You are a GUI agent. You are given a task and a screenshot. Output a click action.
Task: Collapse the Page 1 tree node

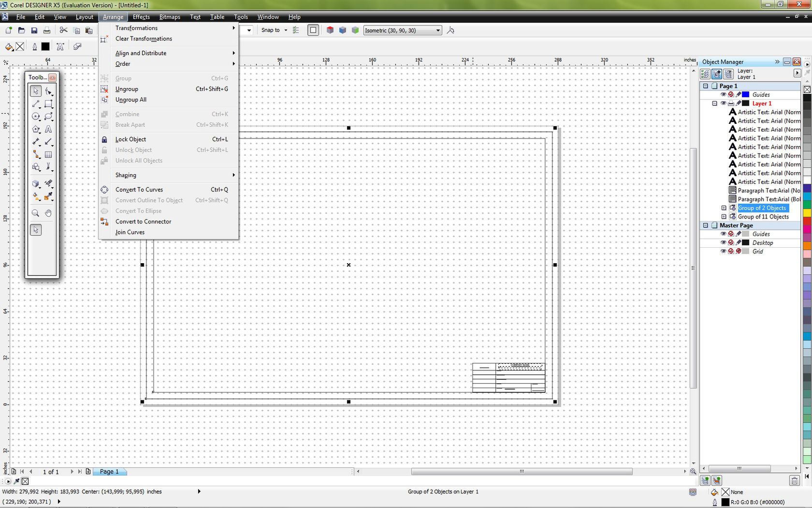706,86
